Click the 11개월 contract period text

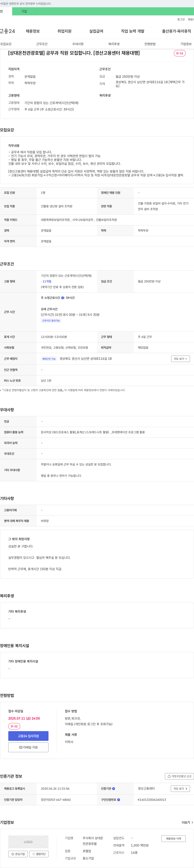tap(47, 281)
